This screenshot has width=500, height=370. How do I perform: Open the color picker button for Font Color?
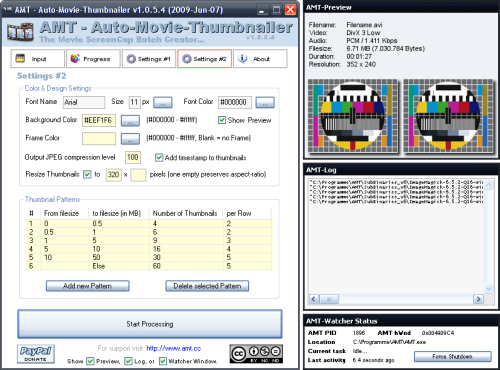pyautogui.click(x=265, y=103)
